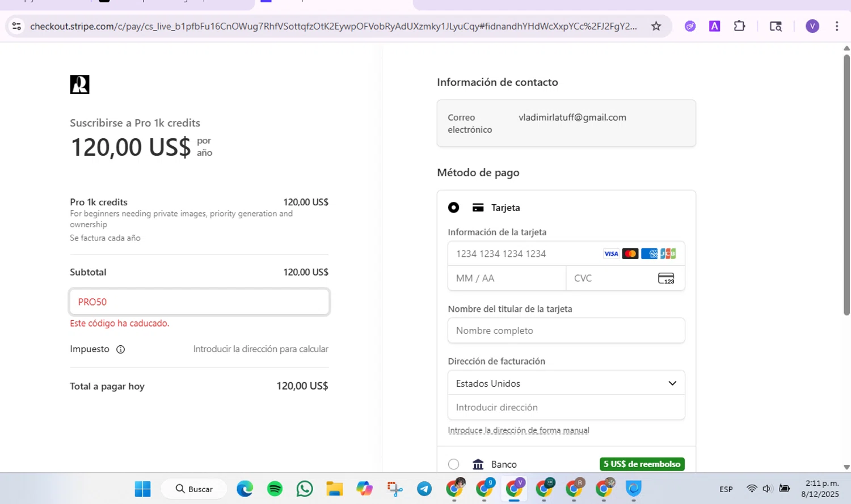Switch to Chrome window with 'R' badge
The height and width of the screenshot is (504, 851).
pyautogui.click(x=574, y=488)
